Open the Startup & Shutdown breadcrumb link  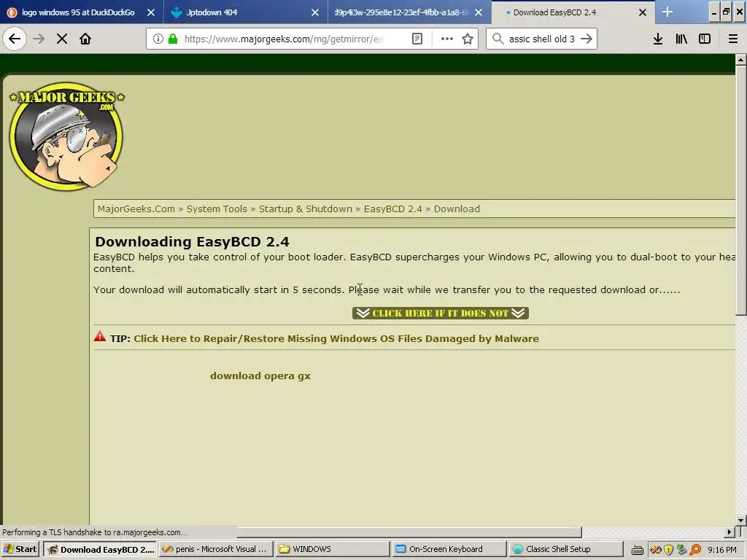click(306, 209)
